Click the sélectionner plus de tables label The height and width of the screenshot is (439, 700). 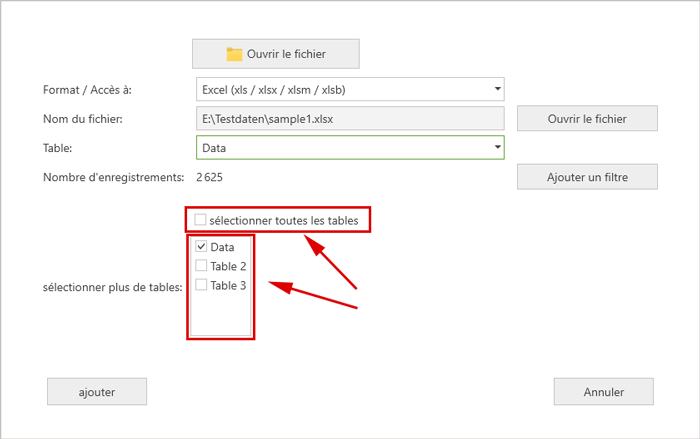point(112,288)
